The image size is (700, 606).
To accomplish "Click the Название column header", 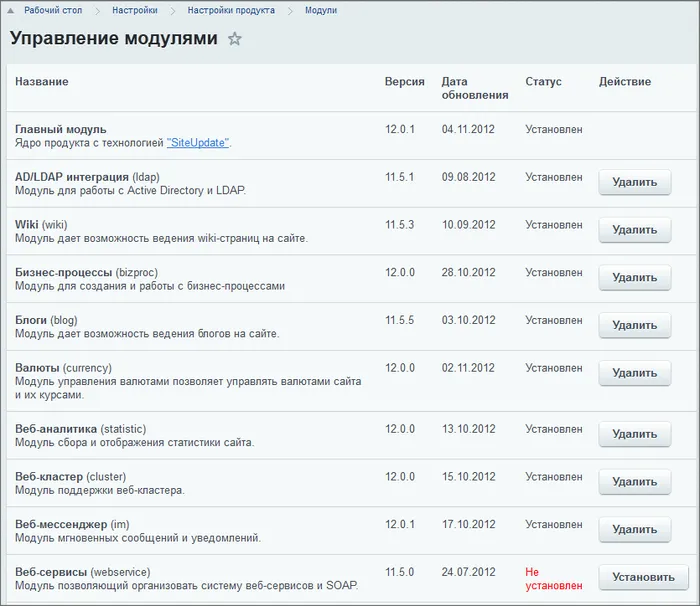I will click(x=42, y=82).
